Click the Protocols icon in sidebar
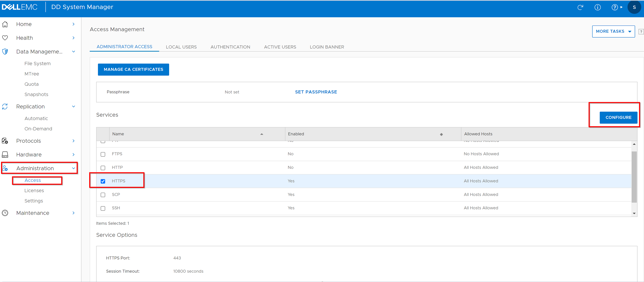 pos(5,141)
